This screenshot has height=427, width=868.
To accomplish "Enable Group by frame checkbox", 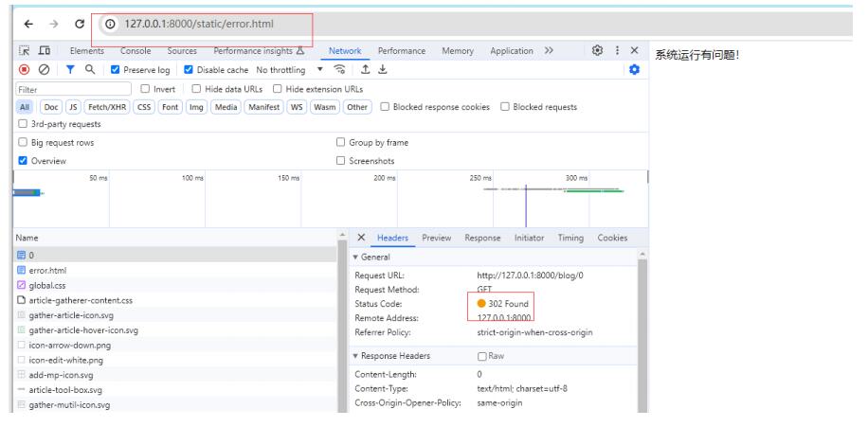I will pos(340,142).
